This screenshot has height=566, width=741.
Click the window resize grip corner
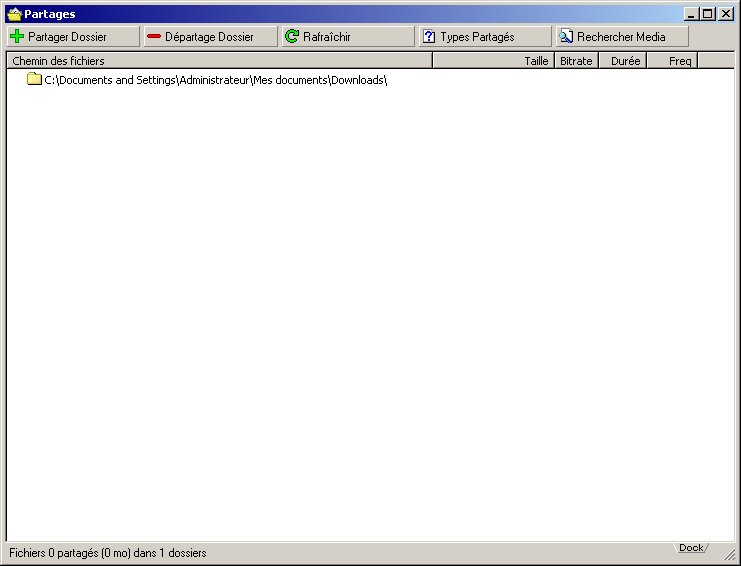[x=731, y=556]
